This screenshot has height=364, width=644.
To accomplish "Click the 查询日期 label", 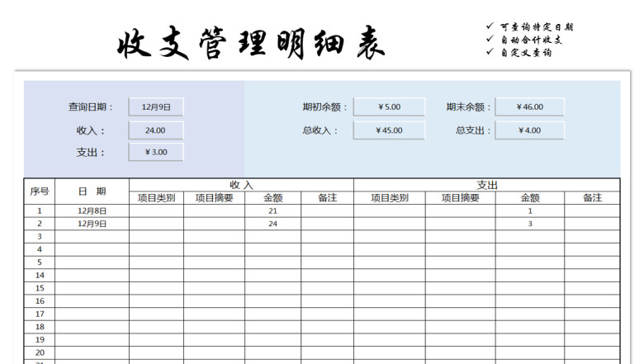I will click(90, 107).
